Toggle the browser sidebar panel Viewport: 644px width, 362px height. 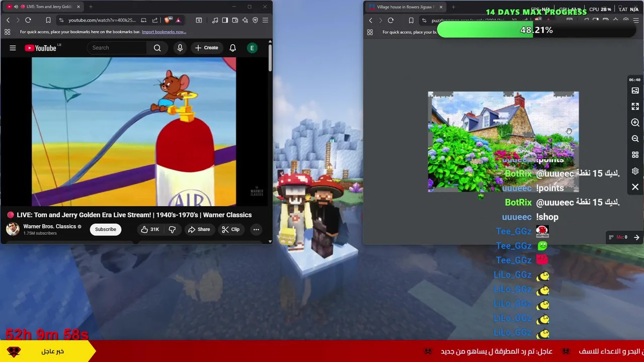point(225,20)
